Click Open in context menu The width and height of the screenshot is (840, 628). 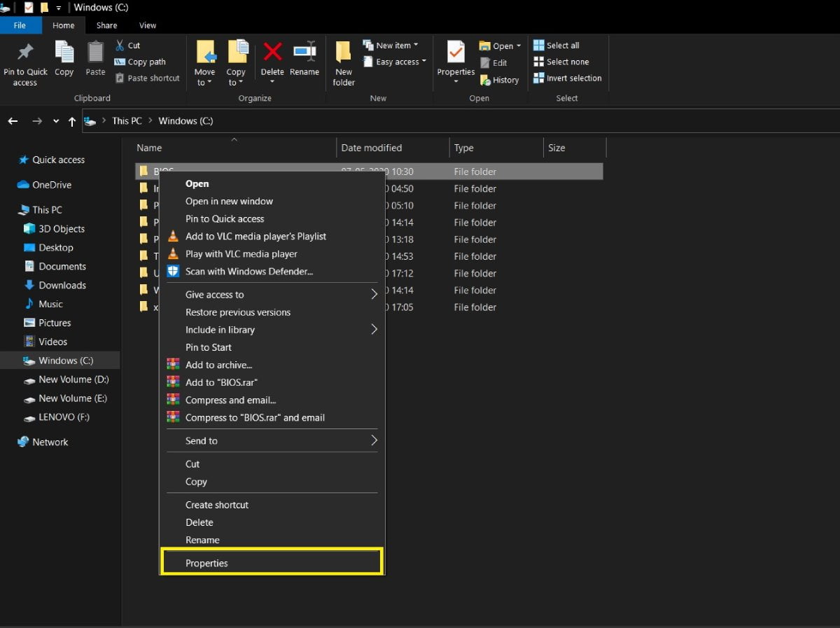(197, 183)
